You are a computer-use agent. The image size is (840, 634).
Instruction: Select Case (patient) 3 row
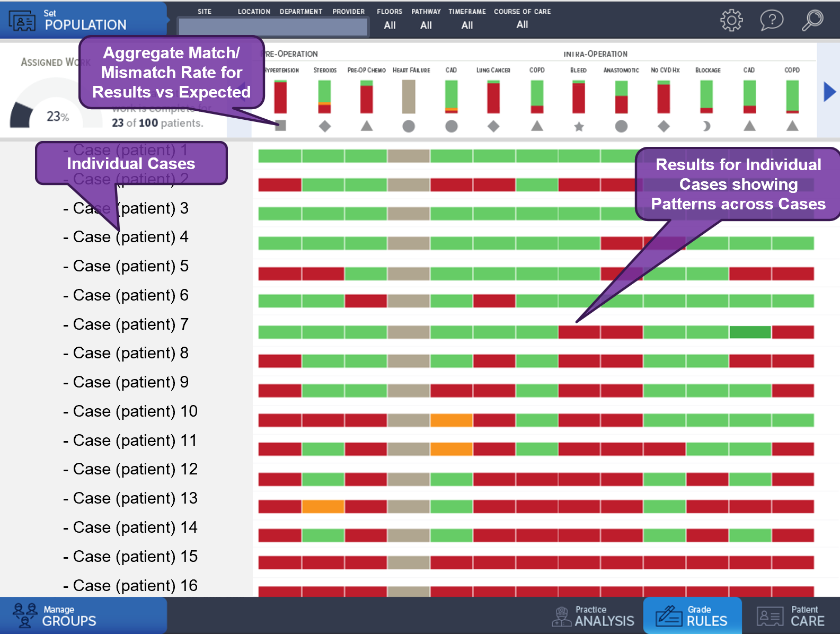click(x=126, y=208)
